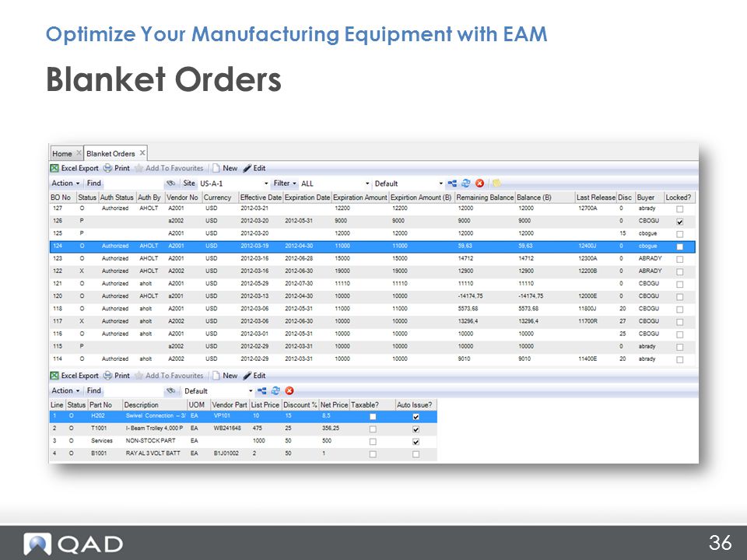Uncheck Locked checkbox for BO 126
Image resolution: width=747 pixels, height=560 pixels.
(x=680, y=222)
